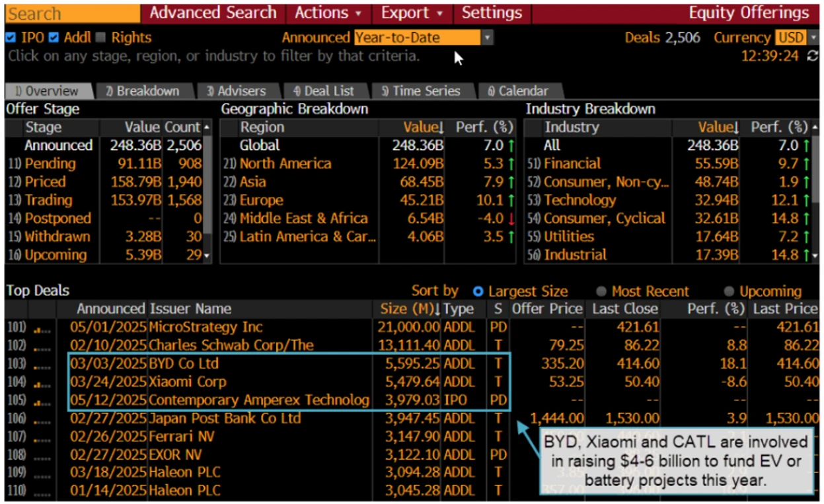The image size is (824, 504).
Task: Open the Year-to-Date period dropdown
Action: pyautogui.click(x=487, y=38)
